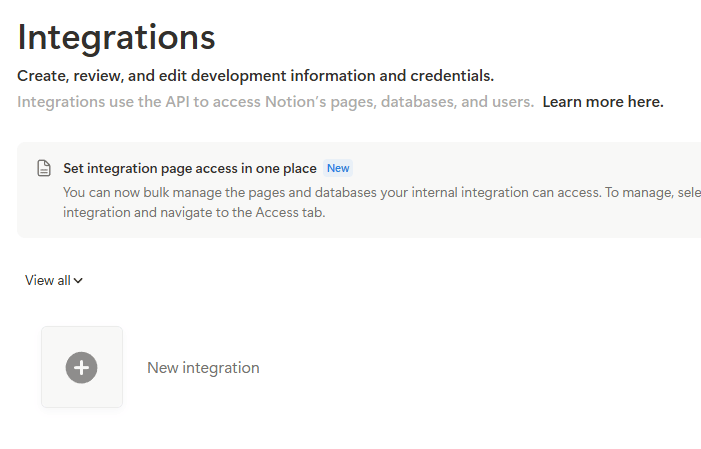The height and width of the screenshot is (449, 701).
Task: Click the plus icon to add an integration
Action: point(81,367)
